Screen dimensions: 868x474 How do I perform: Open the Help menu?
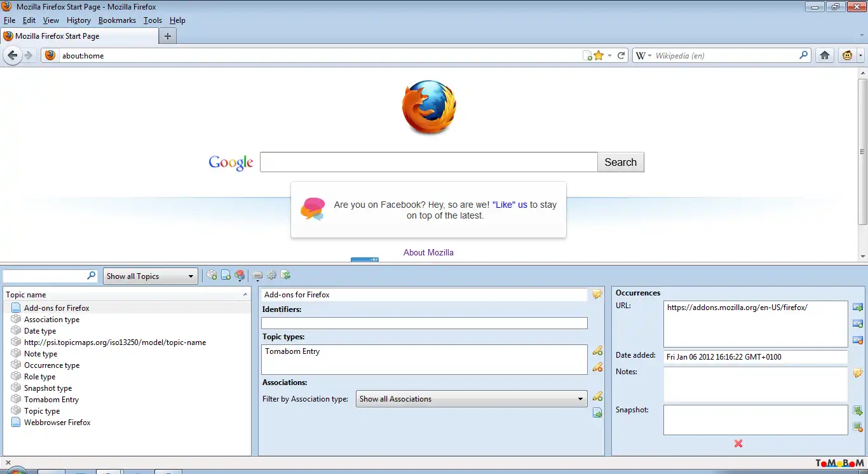(177, 20)
